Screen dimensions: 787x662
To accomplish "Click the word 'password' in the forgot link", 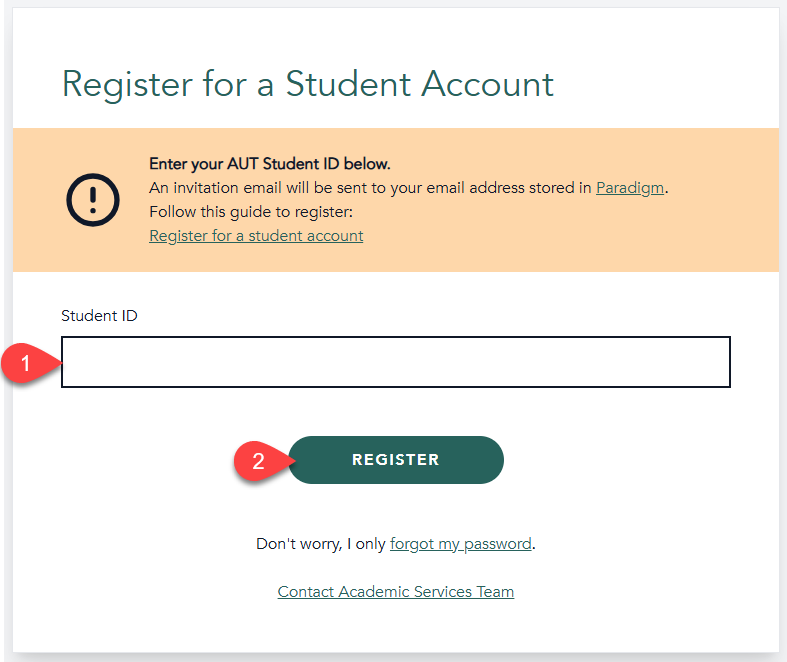I will [x=497, y=544].
